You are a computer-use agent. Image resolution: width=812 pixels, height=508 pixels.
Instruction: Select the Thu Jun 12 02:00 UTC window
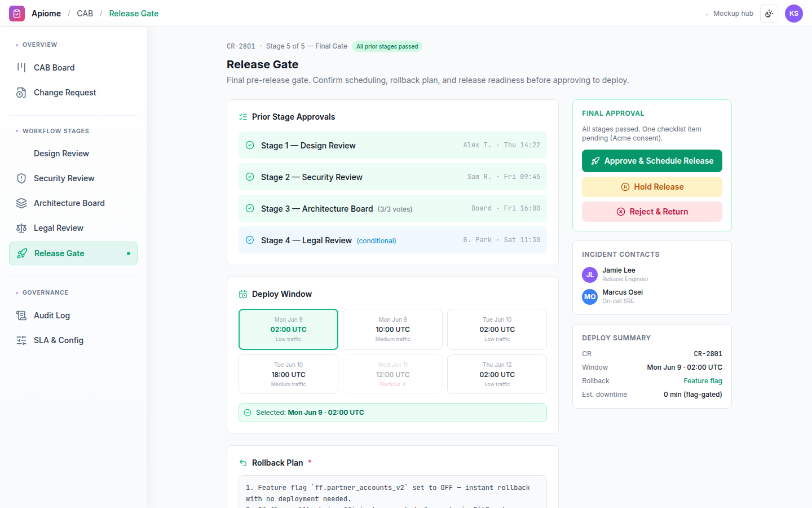click(497, 374)
